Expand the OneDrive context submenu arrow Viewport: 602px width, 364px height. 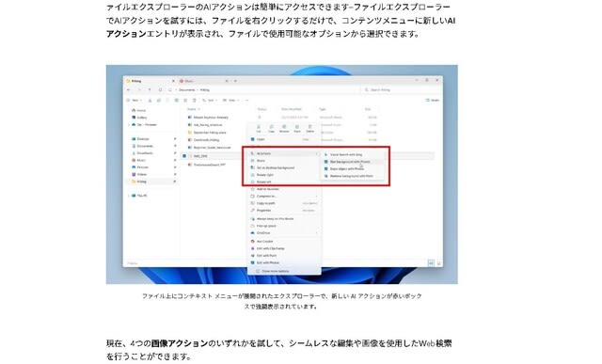317,233
